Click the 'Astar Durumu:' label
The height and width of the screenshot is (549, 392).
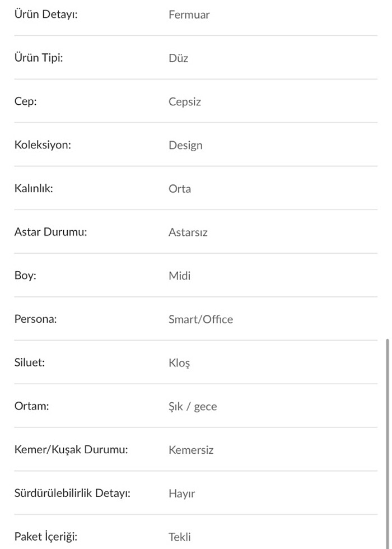50,232
